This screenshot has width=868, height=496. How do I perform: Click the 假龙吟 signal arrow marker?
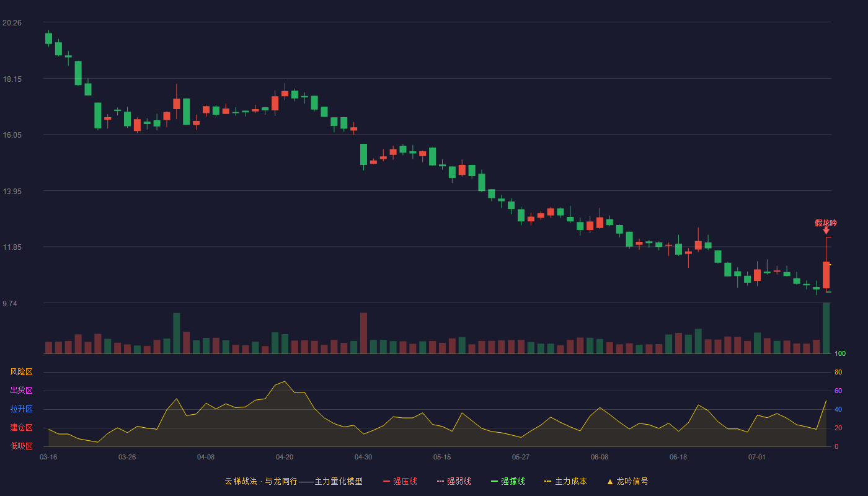point(826,231)
